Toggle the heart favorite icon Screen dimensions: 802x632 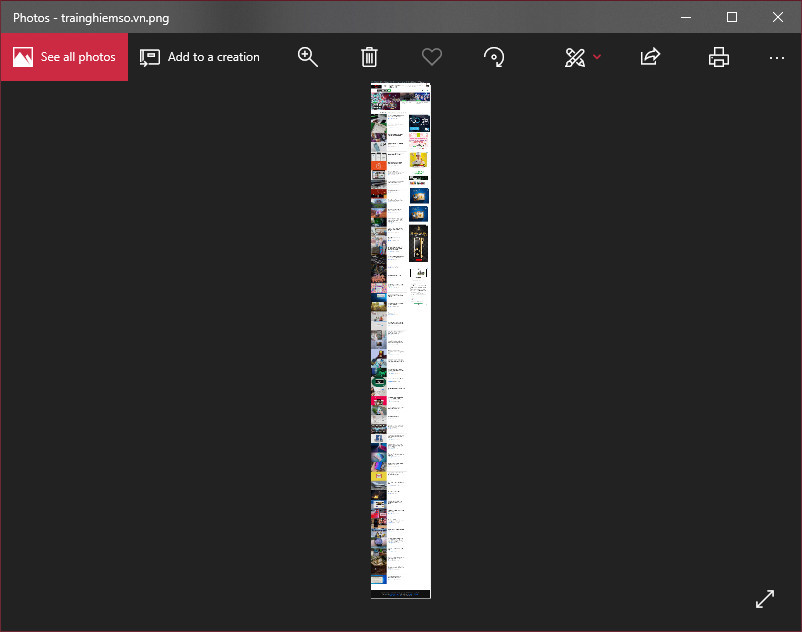click(431, 57)
